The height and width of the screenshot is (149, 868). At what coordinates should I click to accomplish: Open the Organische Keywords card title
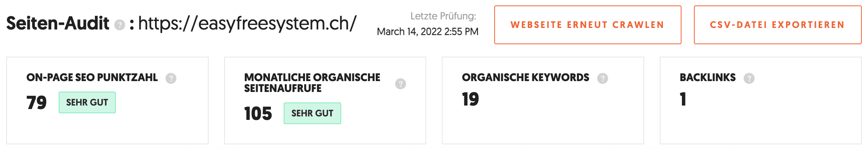pyautogui.click(x=526, y=78)
